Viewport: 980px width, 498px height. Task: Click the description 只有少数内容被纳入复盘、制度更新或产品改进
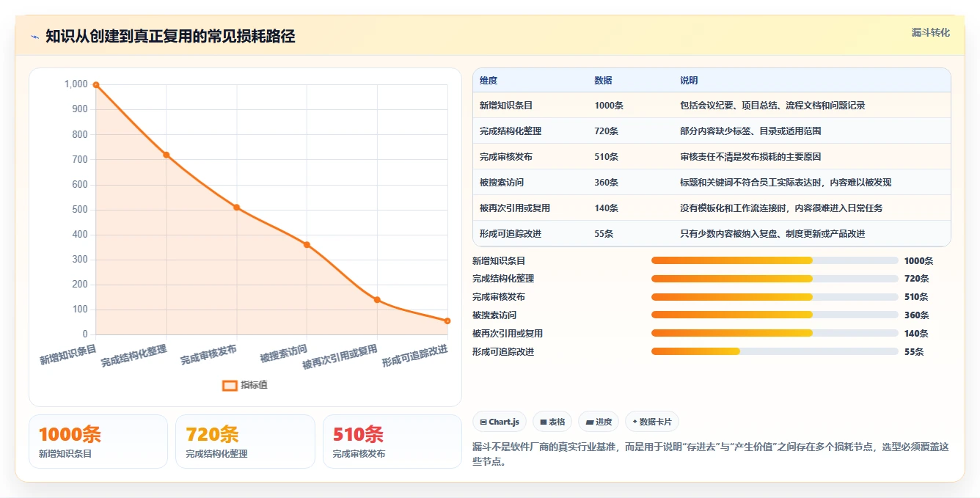tap(772, 234)
